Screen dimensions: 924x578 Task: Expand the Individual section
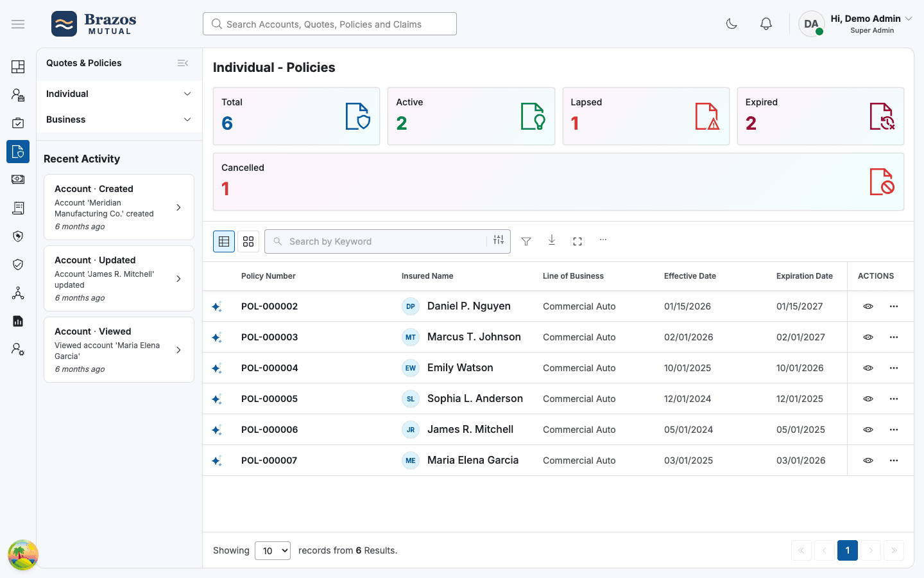pyautogui.click(x=119, y=94)
